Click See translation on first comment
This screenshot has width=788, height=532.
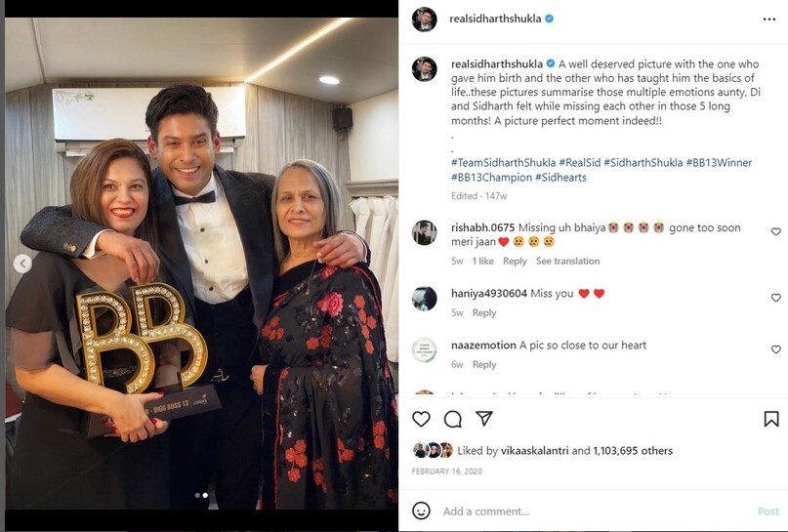[567, 262]
